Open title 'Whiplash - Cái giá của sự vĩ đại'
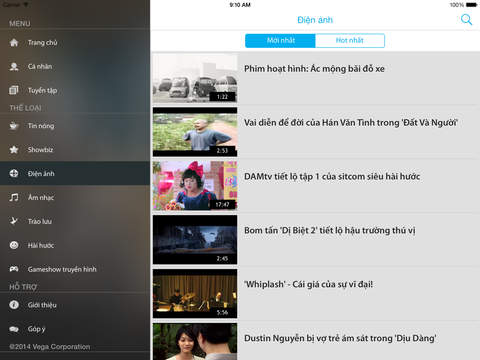This screenshot has width=480, height=360. click(x=308, y=284)
